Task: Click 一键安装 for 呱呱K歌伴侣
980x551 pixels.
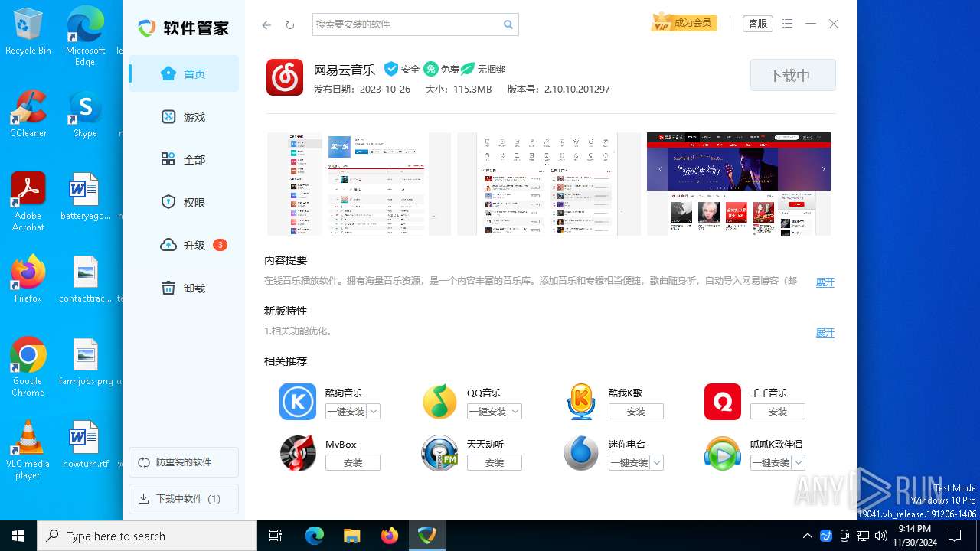Action: point(771,463)
